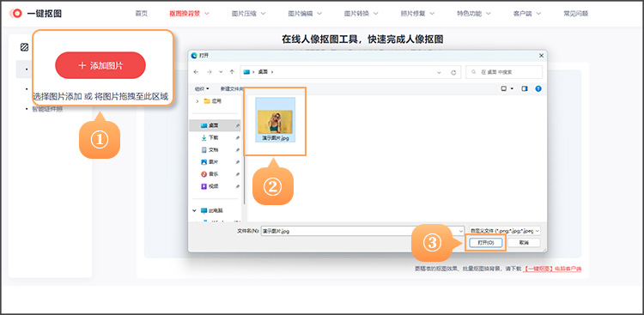The width and height of the screenshot is (644, 315).
Task: Expand the 应用 folder tree node
Action: (x=197, y=101)
